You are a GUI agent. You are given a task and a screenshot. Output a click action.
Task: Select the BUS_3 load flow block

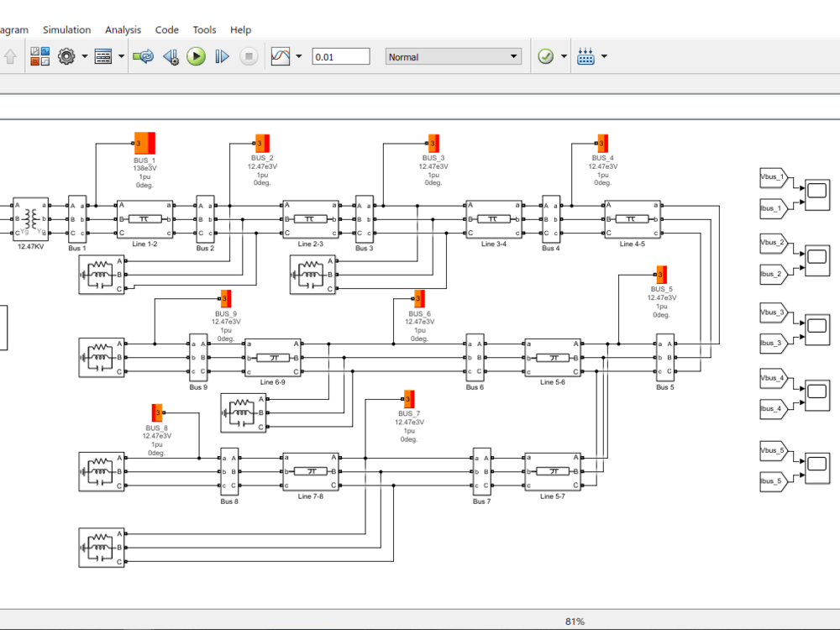433,143
